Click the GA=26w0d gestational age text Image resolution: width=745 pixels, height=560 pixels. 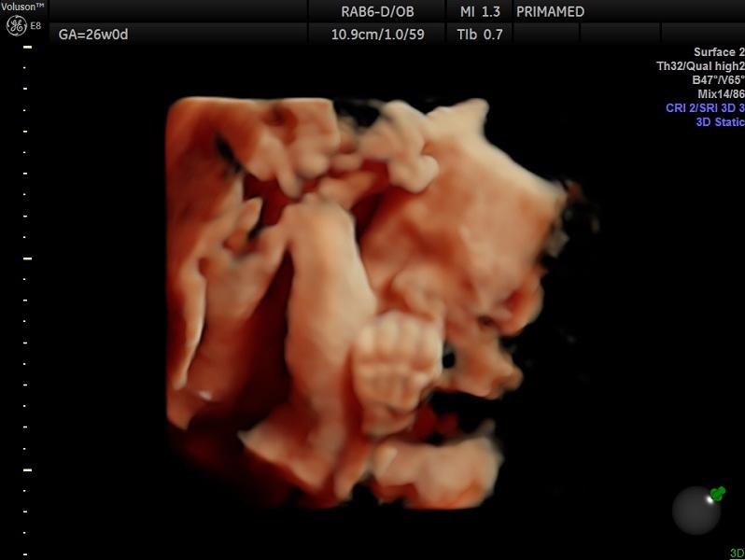tap(93, 35)
